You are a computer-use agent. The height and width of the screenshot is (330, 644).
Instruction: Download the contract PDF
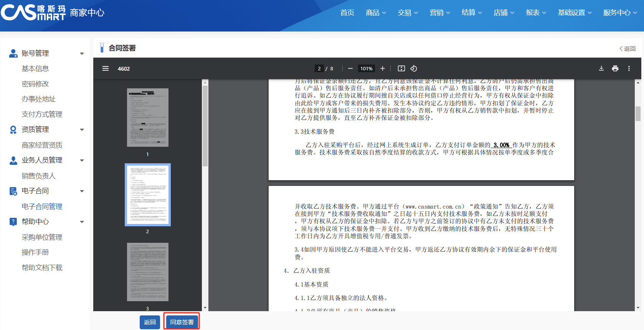click(601, 68)
